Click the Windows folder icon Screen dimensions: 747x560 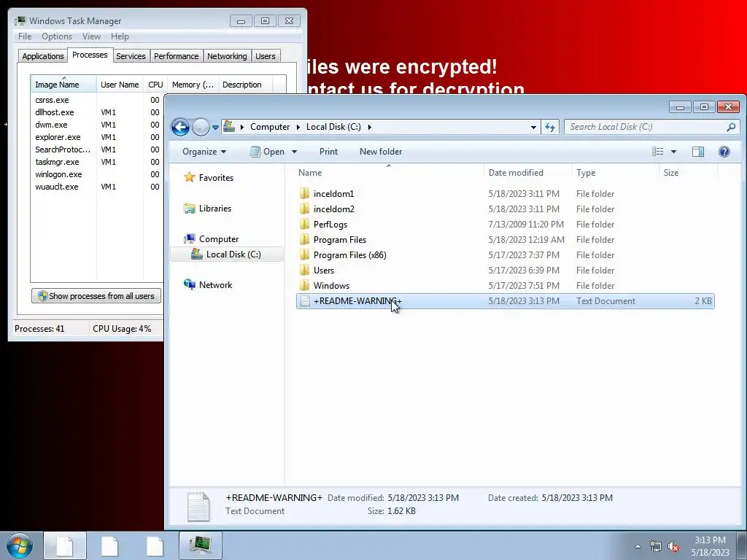305,285
